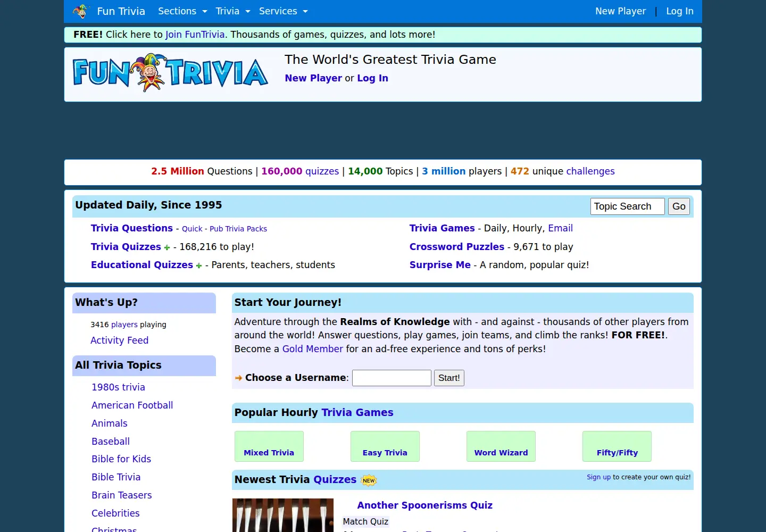Viewport: 766px width, 532px height.
Task: Open Trivia Questions link
Action: pos(132,228)
